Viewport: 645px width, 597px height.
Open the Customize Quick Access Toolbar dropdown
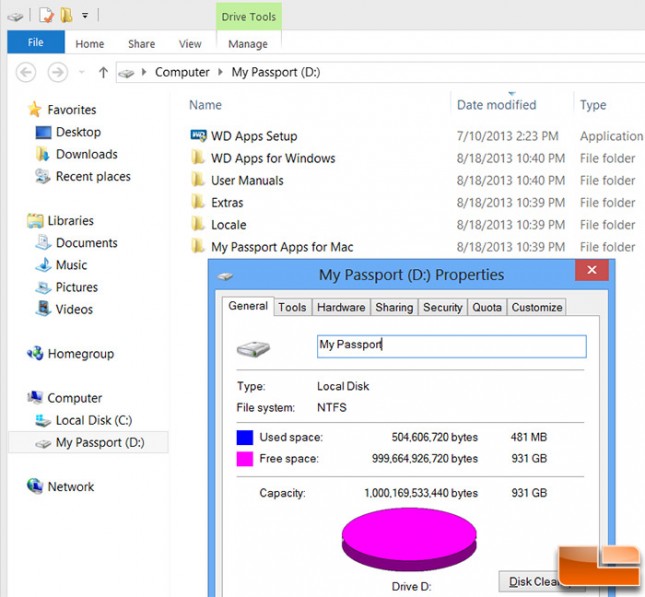click(x=85, y=16)
